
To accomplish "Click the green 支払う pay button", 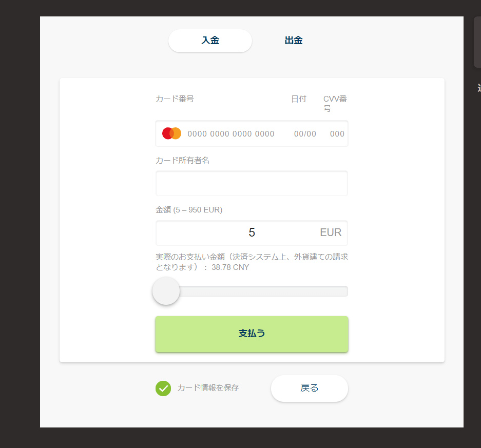I will click(252, 334).
